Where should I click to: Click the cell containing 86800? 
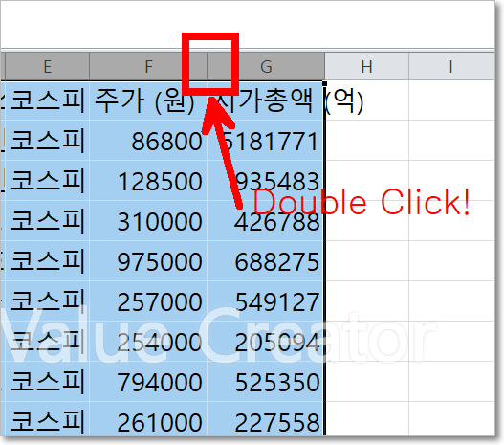tap(148, 141)
